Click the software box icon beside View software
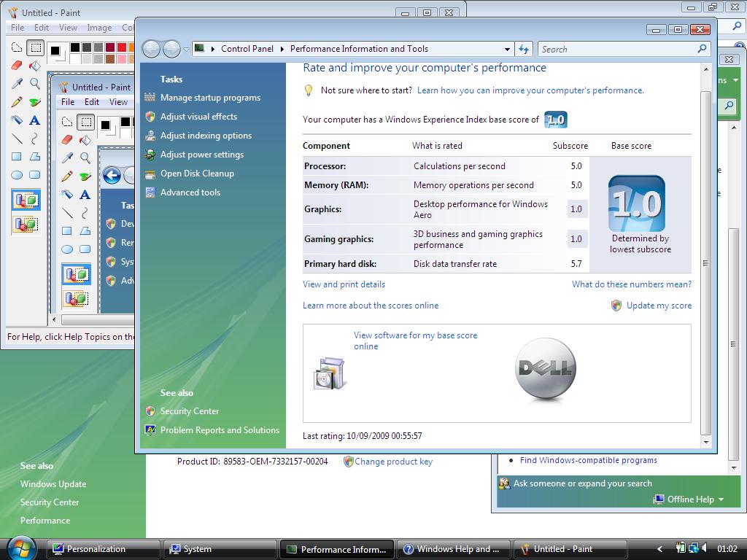Image resolution: width=747 pixels, height=560 pixels. tap(329, 373)
